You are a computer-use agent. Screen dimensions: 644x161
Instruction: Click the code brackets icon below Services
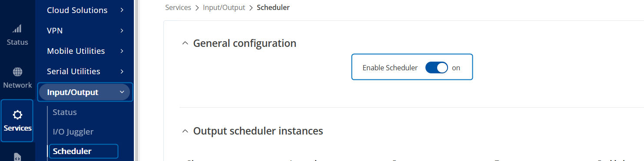coord(17,158)
